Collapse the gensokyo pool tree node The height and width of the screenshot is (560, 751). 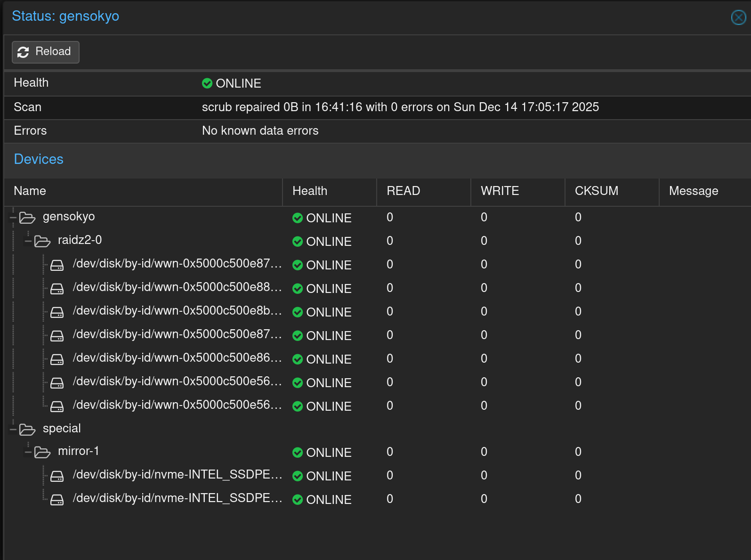13,218
